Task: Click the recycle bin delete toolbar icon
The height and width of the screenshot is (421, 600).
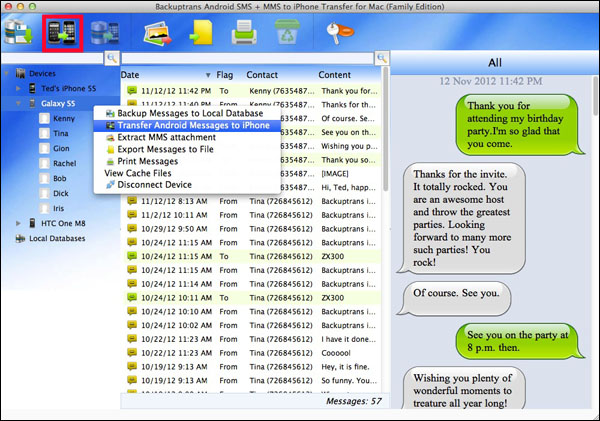Action: (x=287, y=33)
